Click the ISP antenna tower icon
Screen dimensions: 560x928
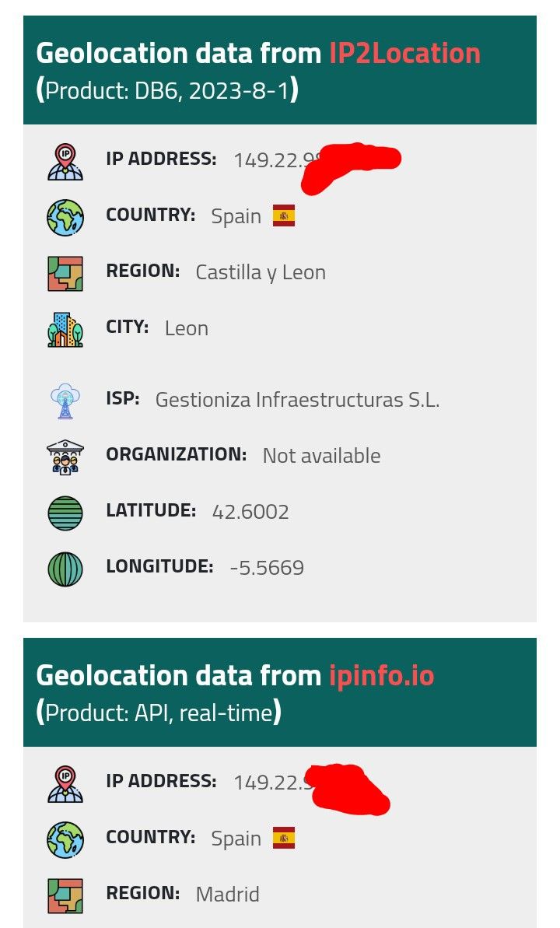65,401
